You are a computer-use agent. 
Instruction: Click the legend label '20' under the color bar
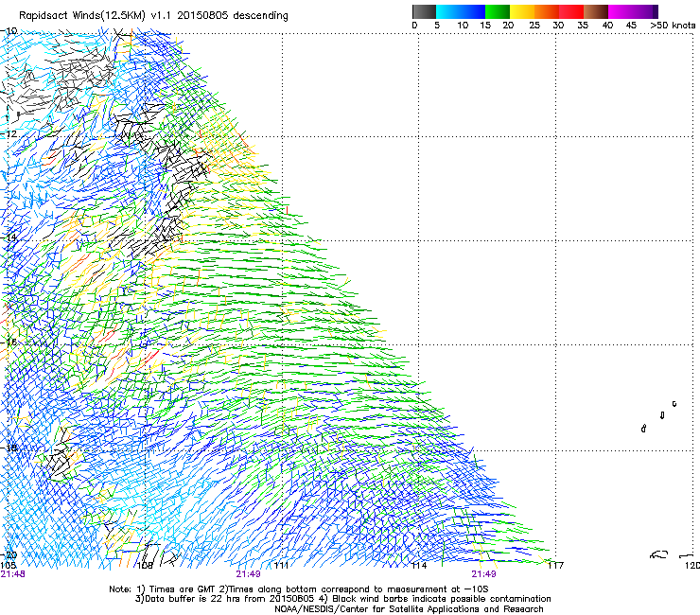(508, 26)
